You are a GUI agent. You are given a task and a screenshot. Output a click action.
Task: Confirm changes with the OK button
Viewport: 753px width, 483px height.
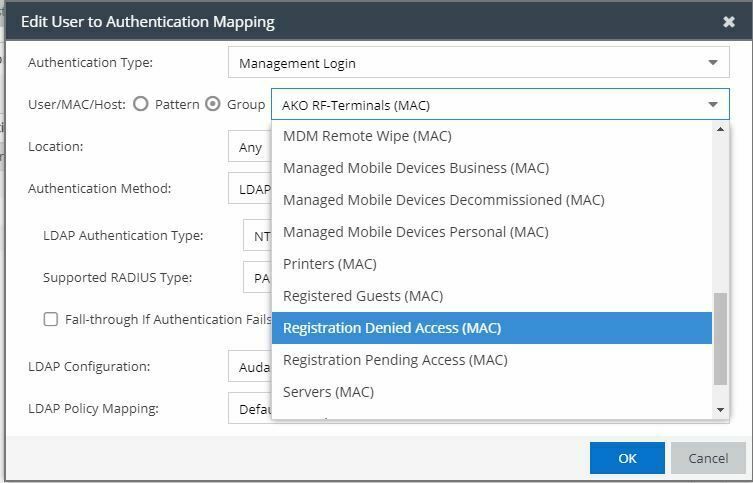tap(627, 458)
